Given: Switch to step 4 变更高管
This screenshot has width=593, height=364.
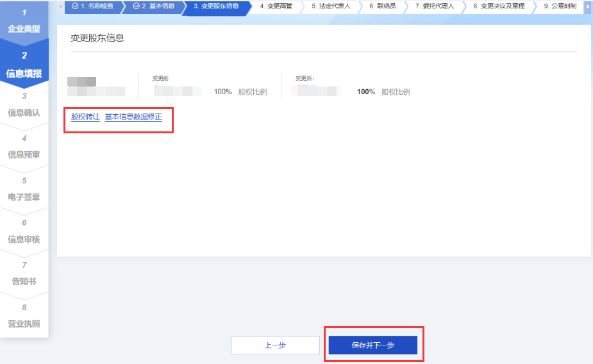Looking at the screenshot, I should click(276, 6).
